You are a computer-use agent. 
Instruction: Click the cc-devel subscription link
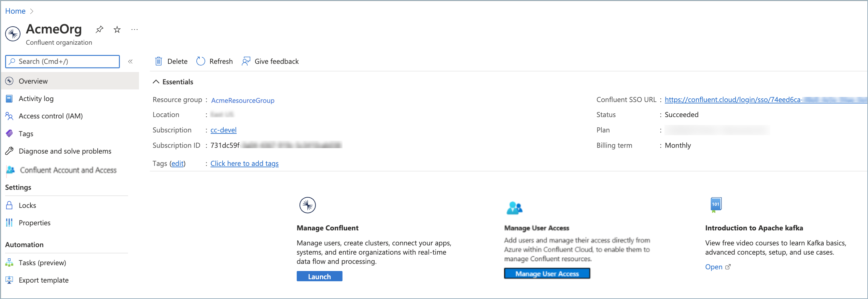223,130
